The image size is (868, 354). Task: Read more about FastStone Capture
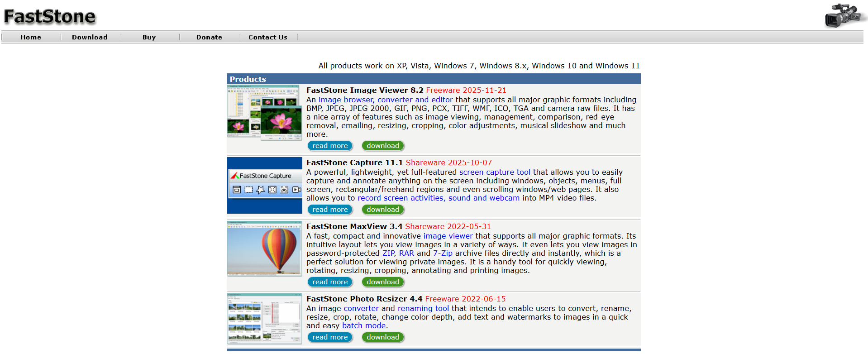tap(330, 210)
